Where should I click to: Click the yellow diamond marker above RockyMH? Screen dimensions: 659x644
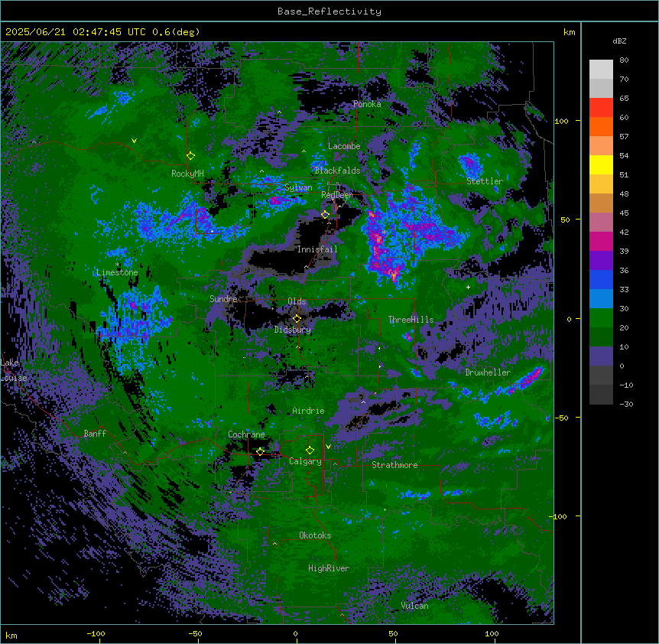(190, 156)
